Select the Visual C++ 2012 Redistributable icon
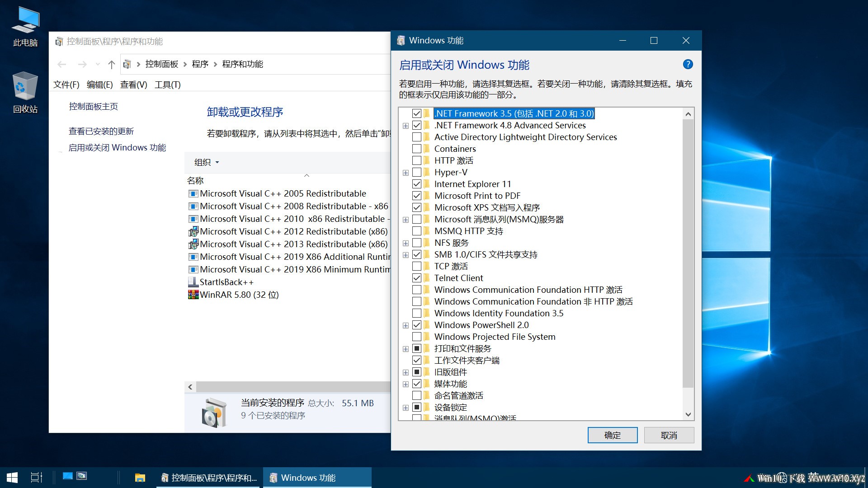Screen dimensions: 868x488 (193, 232)
